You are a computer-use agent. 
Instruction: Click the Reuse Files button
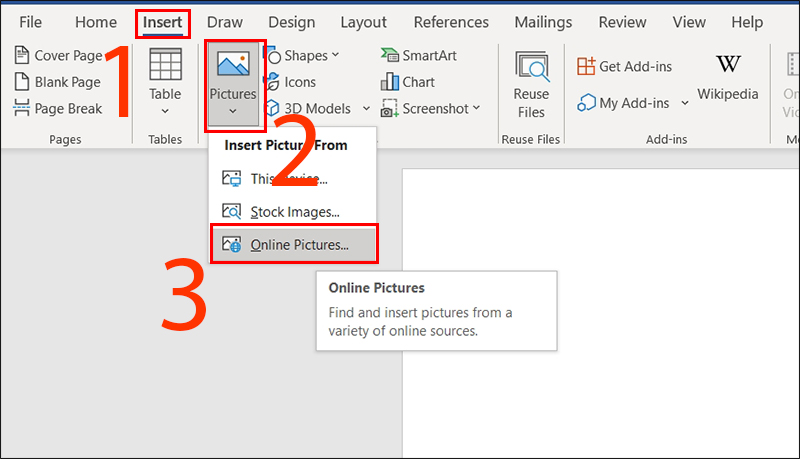[x=531, y=85]
